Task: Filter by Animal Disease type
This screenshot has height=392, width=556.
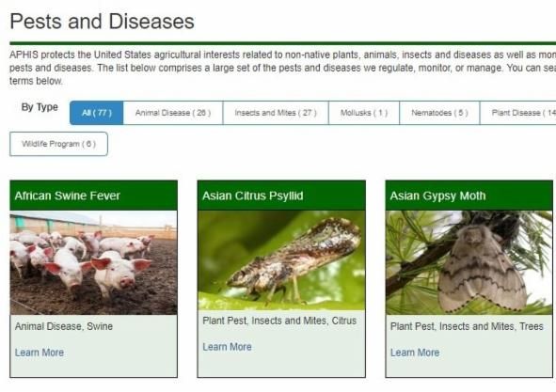Action: pyautogui.click(x=173, y=113)
